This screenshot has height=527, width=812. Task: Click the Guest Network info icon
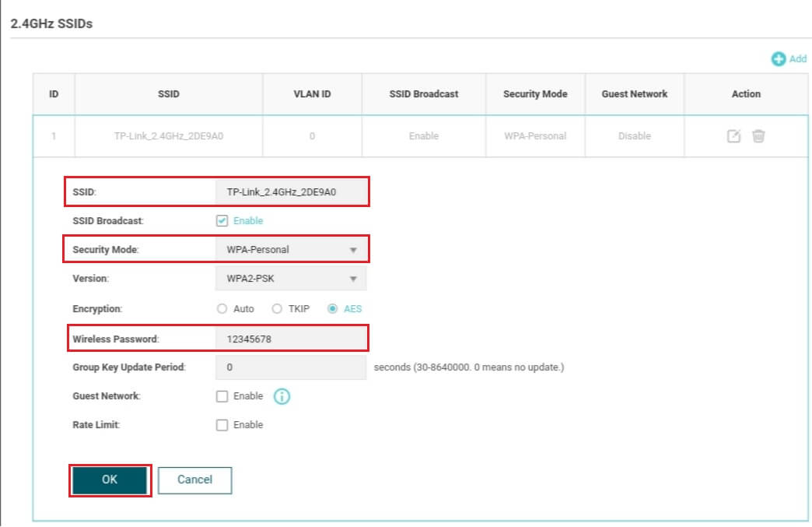tap(282, 397)
